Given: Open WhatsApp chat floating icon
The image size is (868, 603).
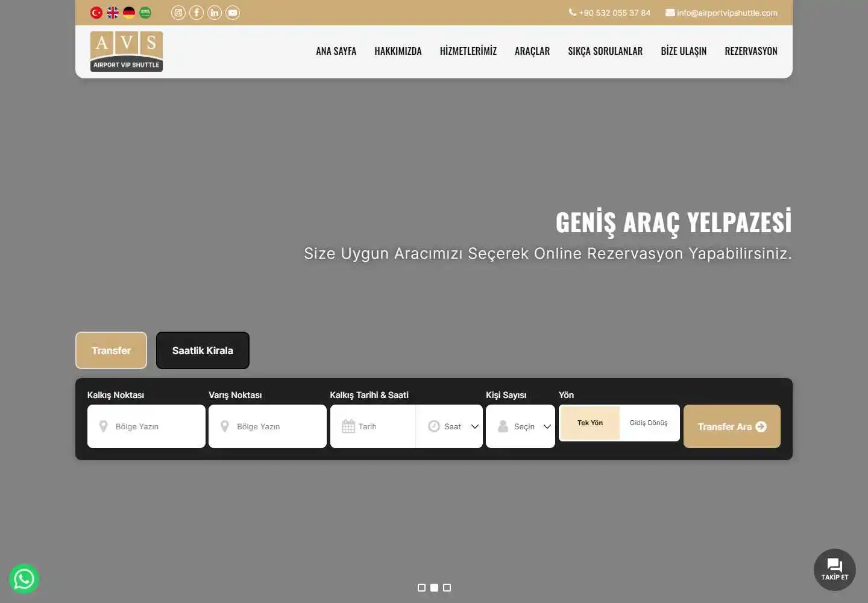Looking at the screenshot, I should (24, 579).
